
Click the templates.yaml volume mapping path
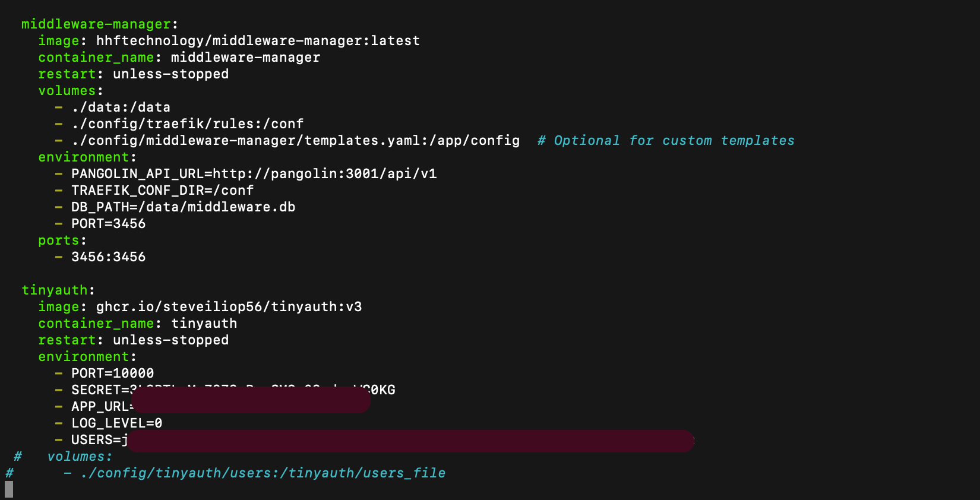[295, 141]
